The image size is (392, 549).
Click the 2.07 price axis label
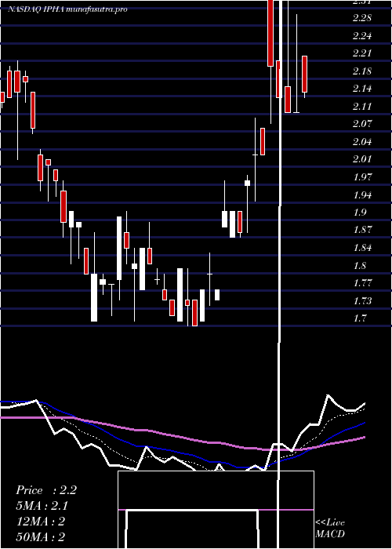[x=362, y=124]
